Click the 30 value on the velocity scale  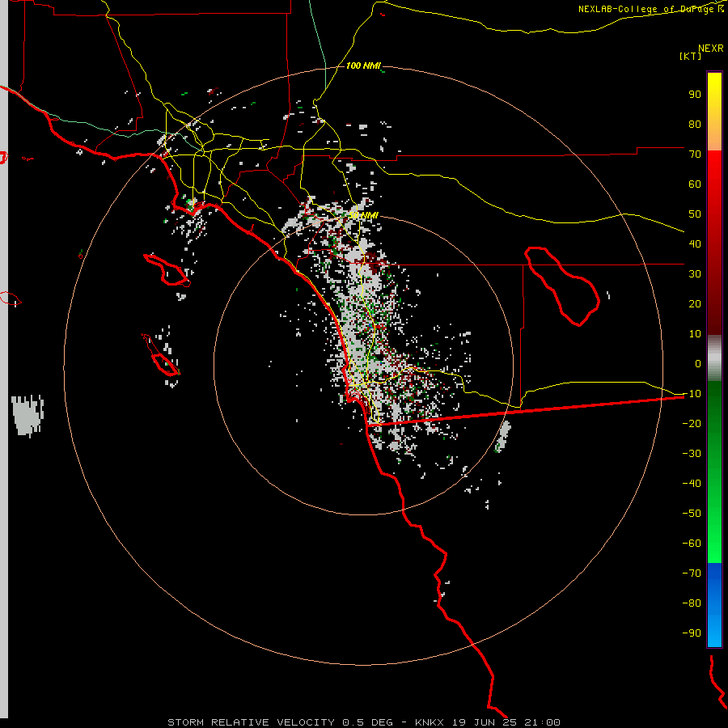[x=695, y=274]
